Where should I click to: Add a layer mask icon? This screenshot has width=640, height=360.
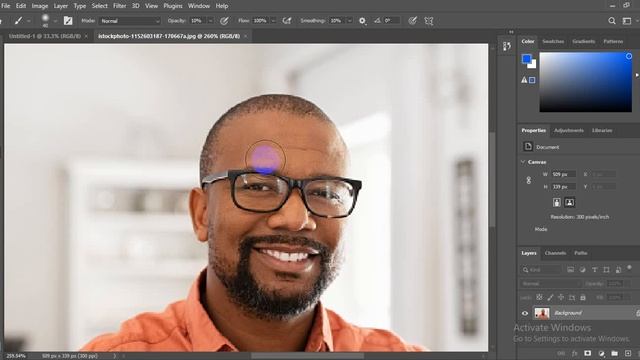pos(587,353)
